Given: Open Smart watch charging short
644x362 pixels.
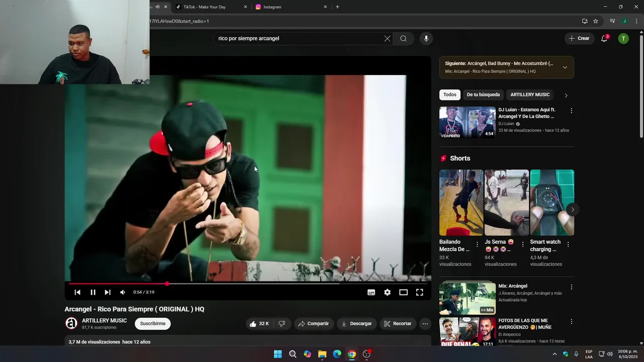Looking at the screenshot, I should pos(552,203).
